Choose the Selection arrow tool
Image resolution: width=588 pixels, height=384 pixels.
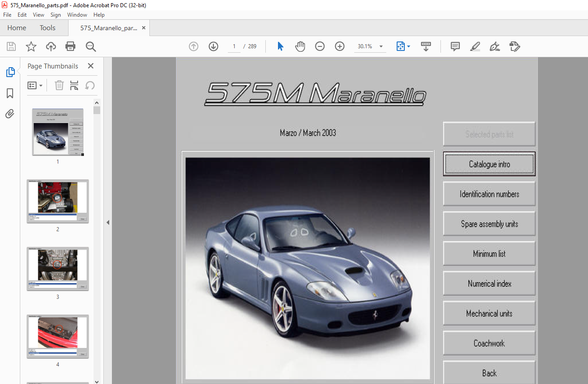280,46
